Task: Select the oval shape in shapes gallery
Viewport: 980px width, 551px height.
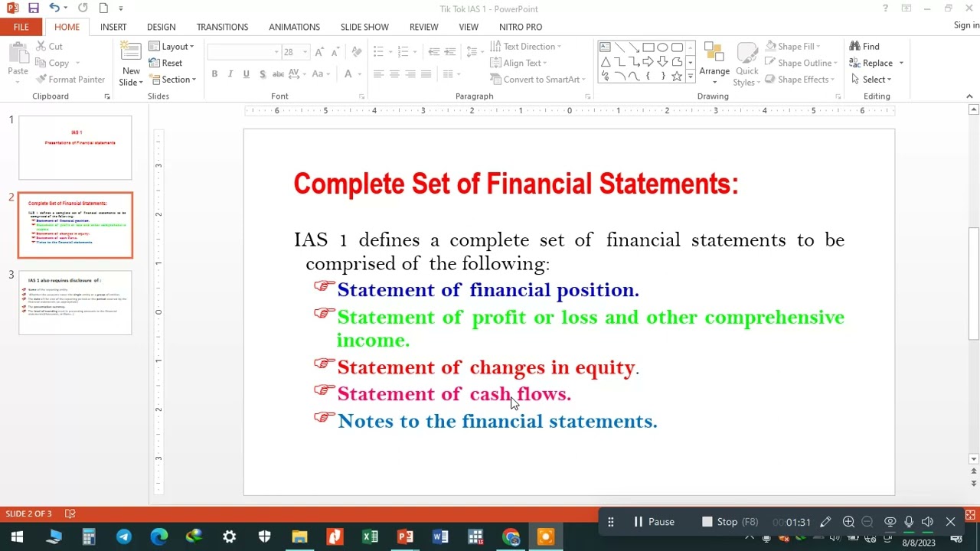Action: (662, 47)
